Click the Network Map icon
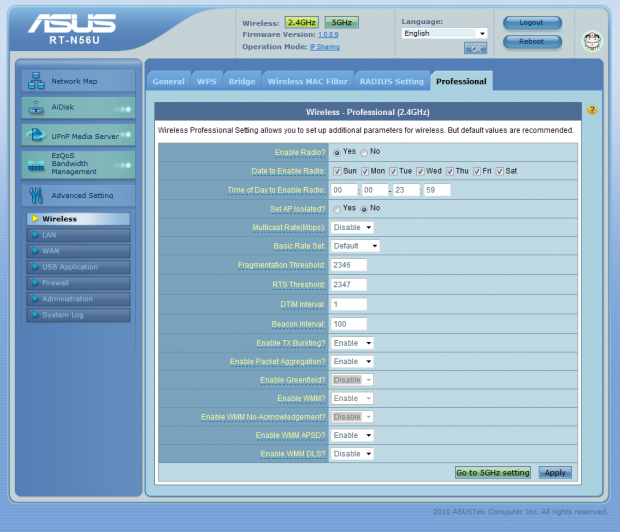Screen dimensions: 620x532 click(36, 81)
